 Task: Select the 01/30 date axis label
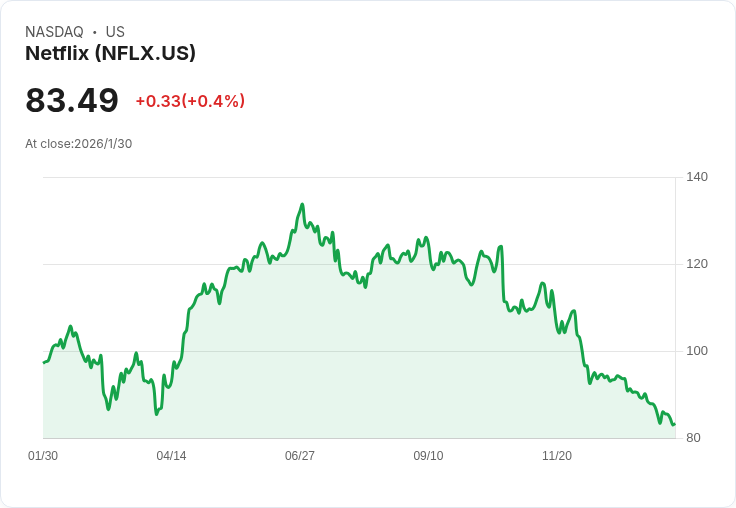point(43,455)
